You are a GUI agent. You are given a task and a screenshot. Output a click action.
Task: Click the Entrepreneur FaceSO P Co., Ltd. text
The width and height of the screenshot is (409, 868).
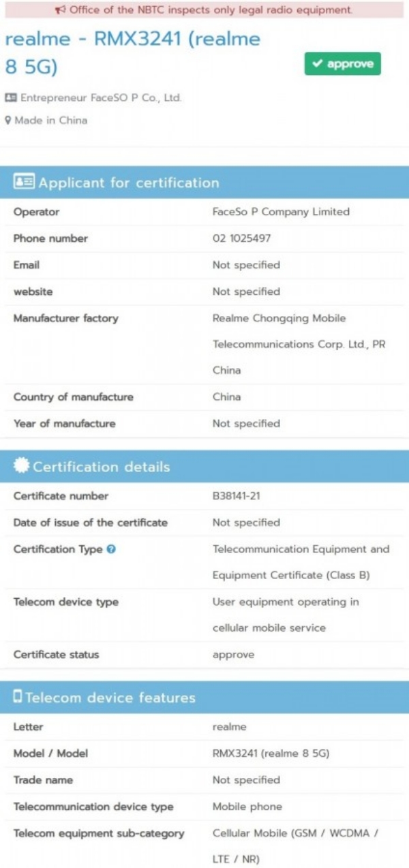point(101,98)
